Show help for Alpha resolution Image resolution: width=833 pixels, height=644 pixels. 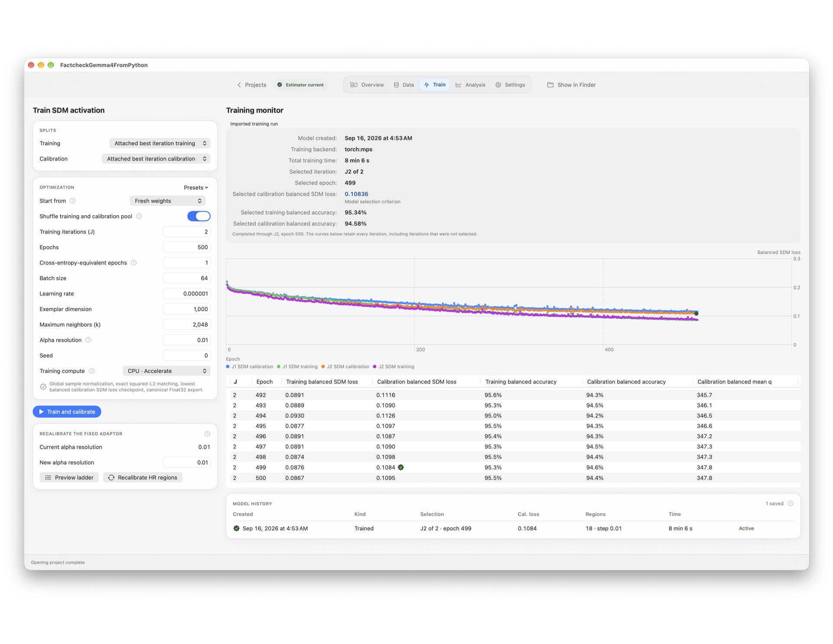[x=88, y=340]
